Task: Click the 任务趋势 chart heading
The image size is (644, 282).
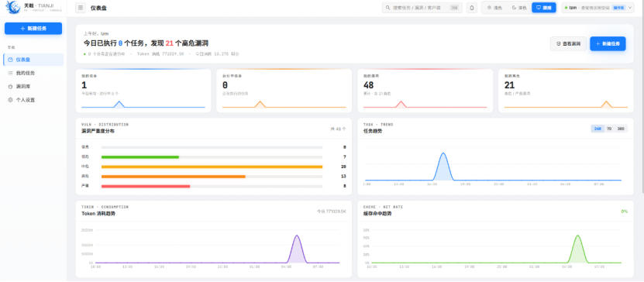Action: [x=373, y=132]
